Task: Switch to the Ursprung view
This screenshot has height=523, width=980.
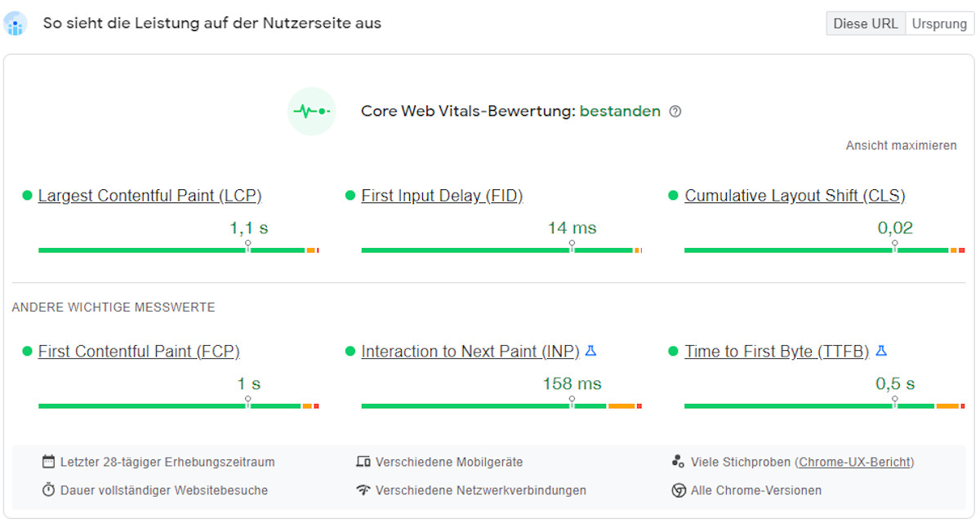Action: [x=940, y=24]
